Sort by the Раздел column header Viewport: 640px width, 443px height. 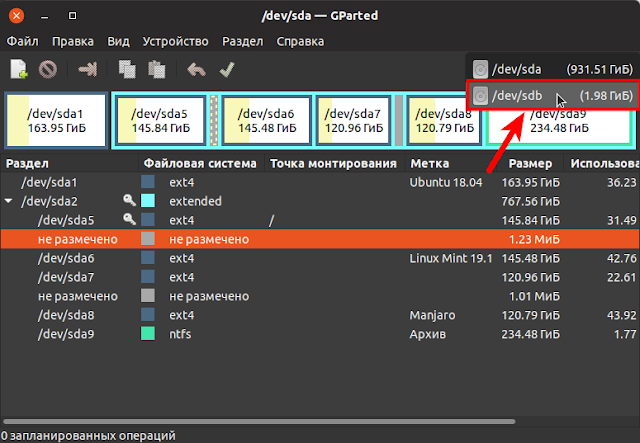pyautogui.click(x=69, y=163)
